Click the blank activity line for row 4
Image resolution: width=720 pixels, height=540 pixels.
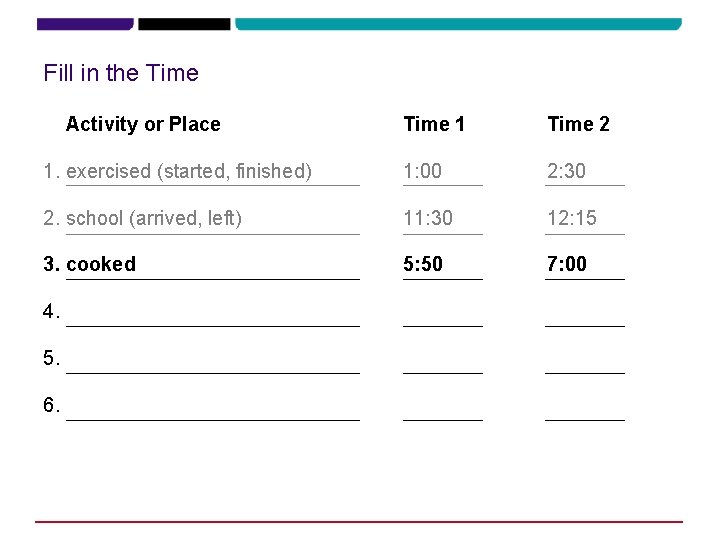213,319
